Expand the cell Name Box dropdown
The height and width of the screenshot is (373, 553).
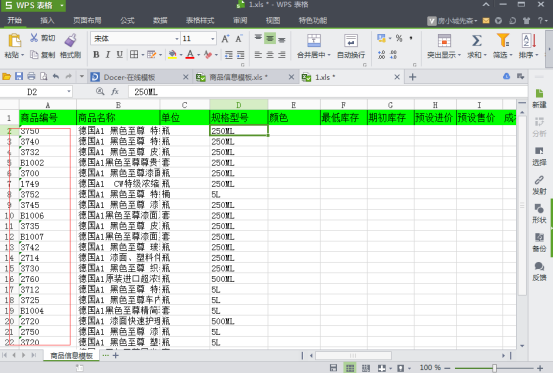pos(69,92)
